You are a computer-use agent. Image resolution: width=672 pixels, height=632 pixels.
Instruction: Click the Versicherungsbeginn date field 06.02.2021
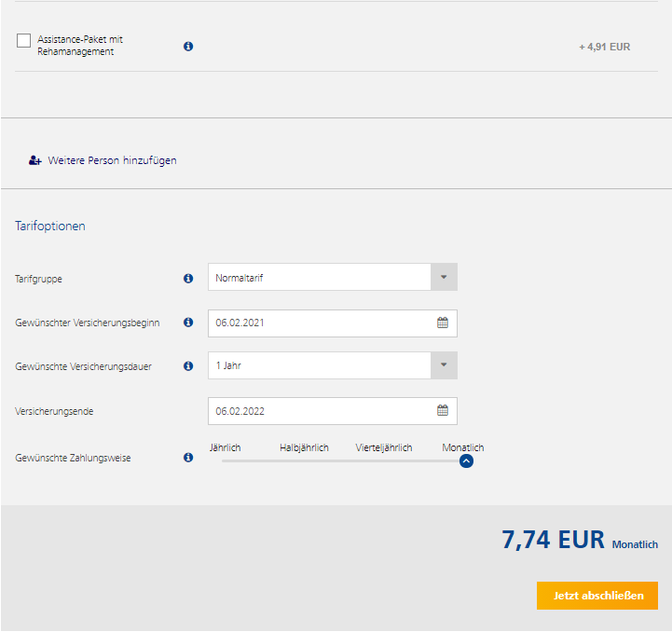point(333,323)
